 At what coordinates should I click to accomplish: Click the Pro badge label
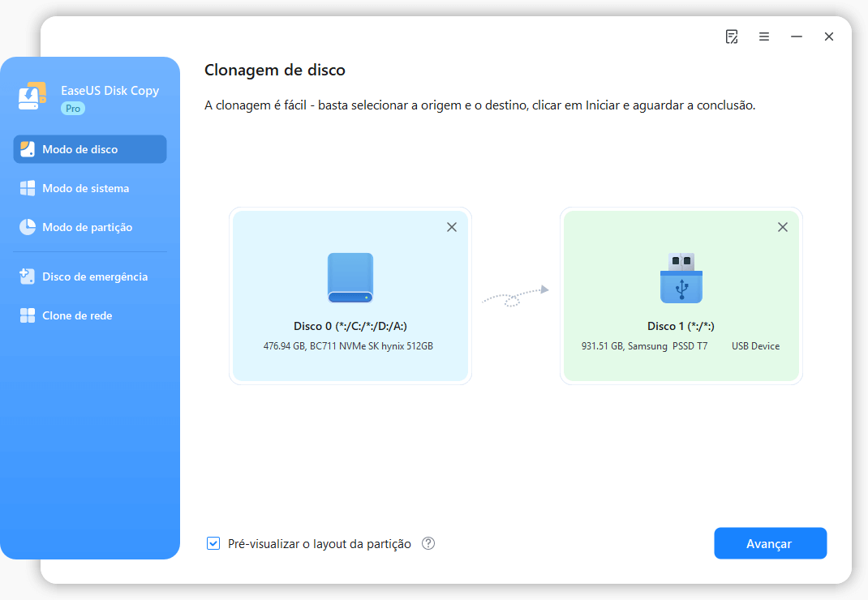point(73,108)
